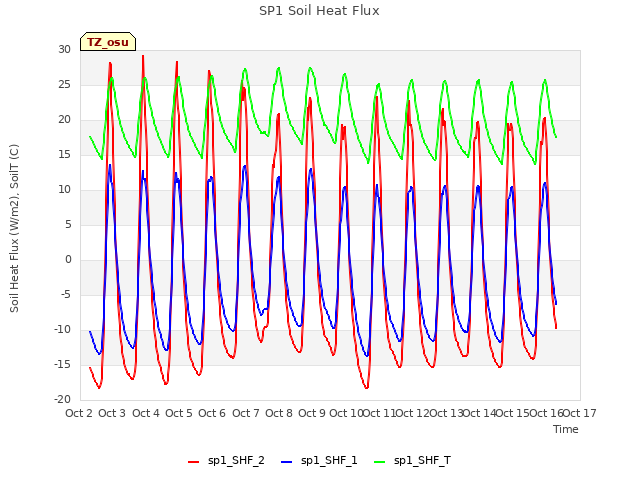
Task: Click the Oct 8 x-axis tick label
Action: click(279, 413)
